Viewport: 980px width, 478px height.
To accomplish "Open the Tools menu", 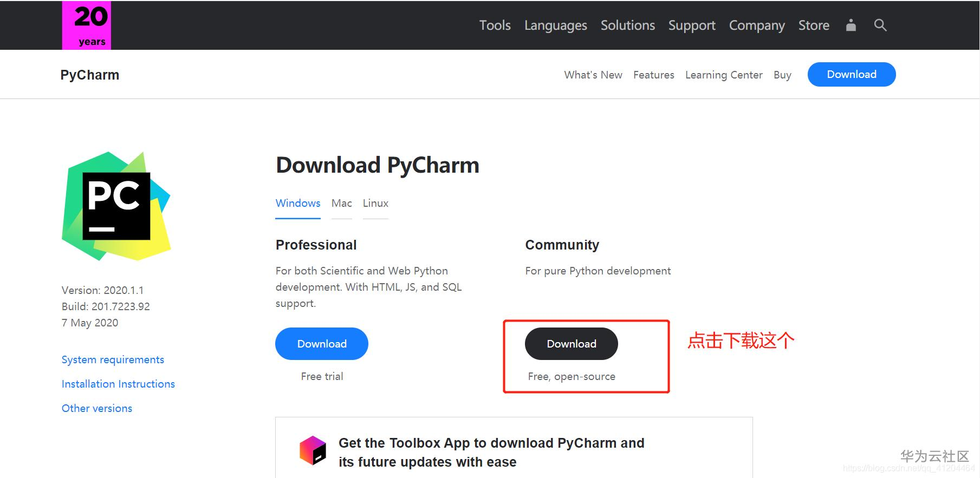I will (x=495, y=25).
